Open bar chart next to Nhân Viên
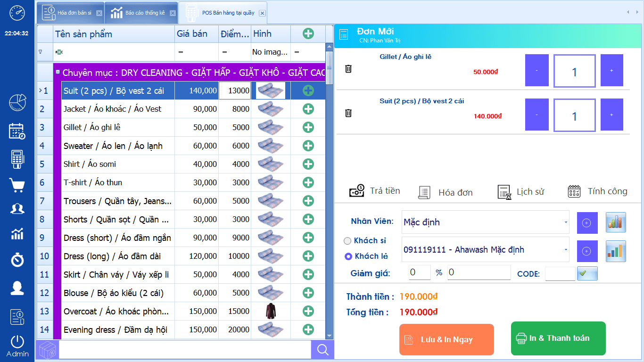 point(616,222)
